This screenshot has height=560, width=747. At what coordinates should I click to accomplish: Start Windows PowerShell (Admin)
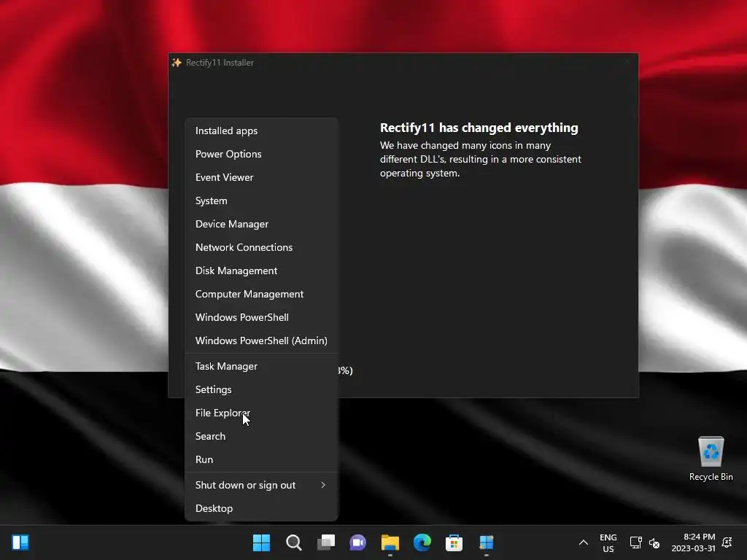coord(262,341)
